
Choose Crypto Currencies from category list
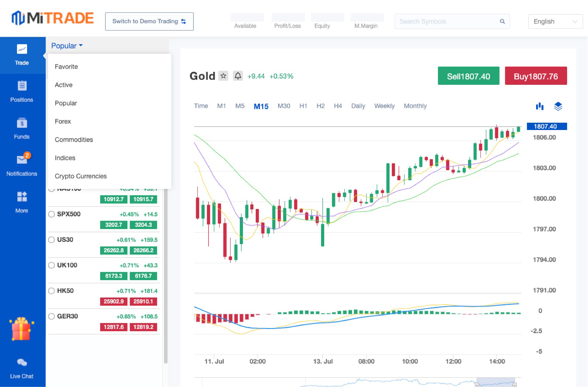pos(80,176)
